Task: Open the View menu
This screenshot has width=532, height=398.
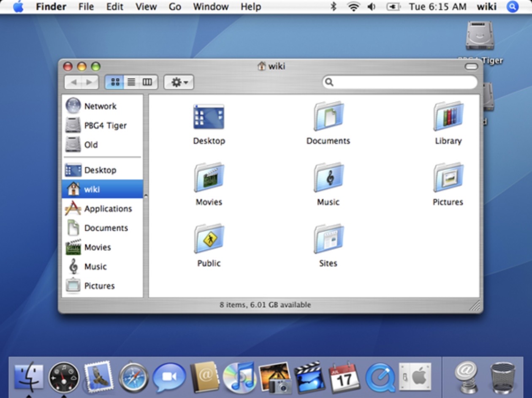Action: pos(146,7)
